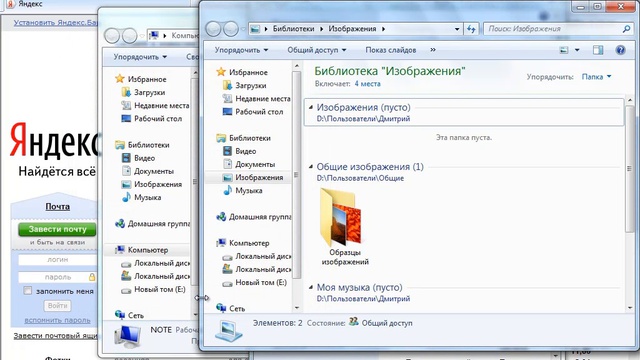The width and height of the screenshot is (640, 360).
Task: Open Новый том (E:) drive in front window
Action: click(x=256, y=282)
